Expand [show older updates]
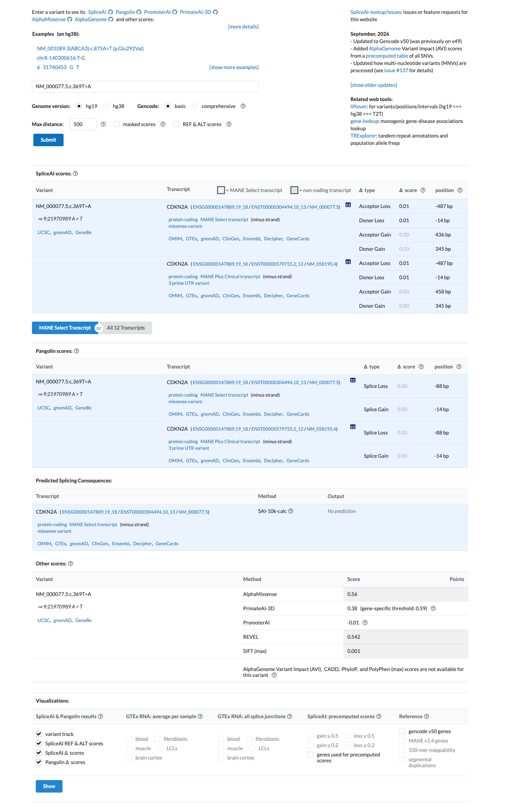Viewport: 505px width, 812px height. click(373, 85)
